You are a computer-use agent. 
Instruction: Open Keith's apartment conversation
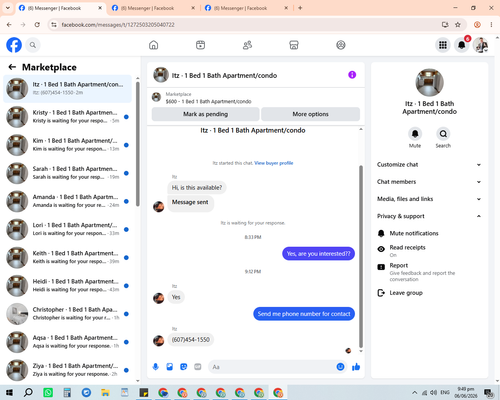click(67, 257)
